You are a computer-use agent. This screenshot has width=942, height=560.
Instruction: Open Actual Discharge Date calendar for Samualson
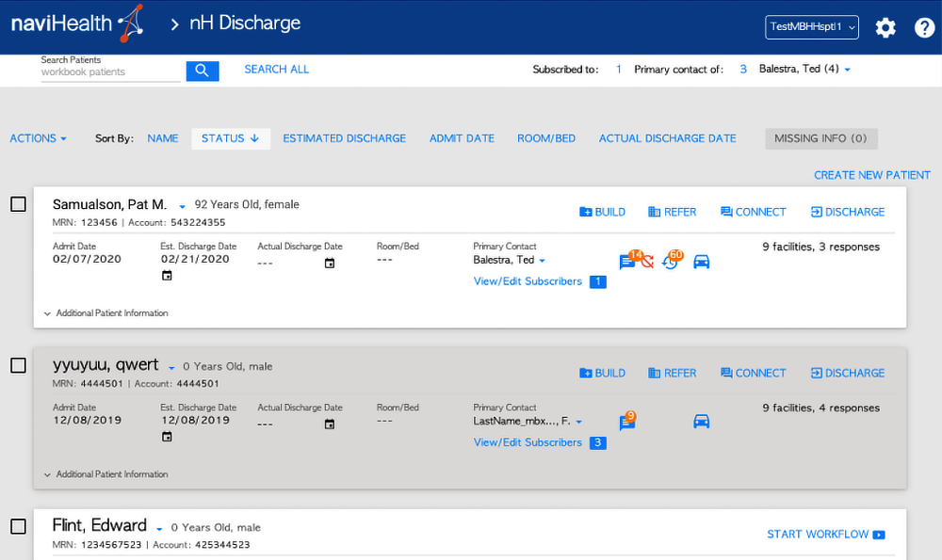(x=329, y=263)
